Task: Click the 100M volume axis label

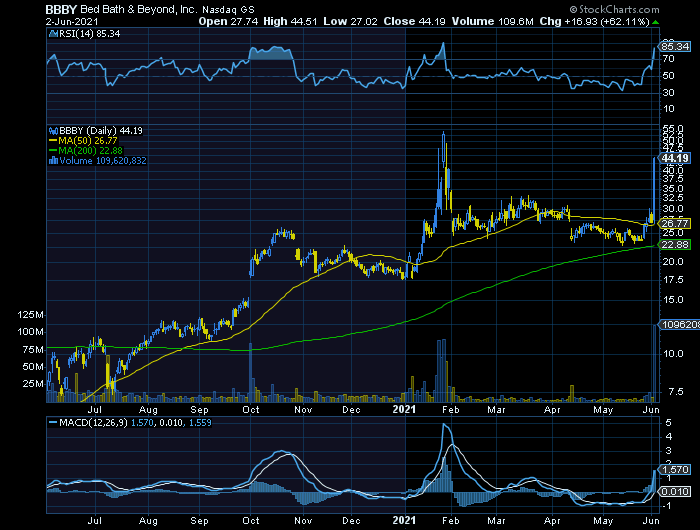Action: pyautogui.click(x=31, y=332)
